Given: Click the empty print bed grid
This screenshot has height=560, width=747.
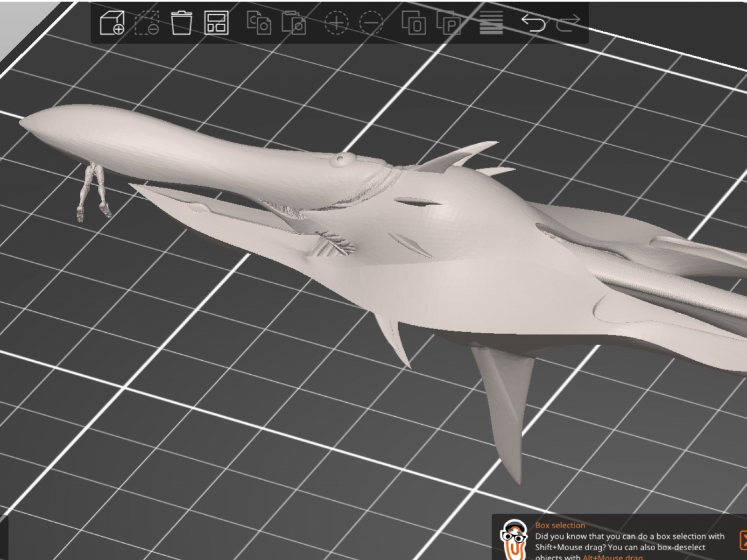Looking at the screenshot, I should pyautogui.click(x=187, y=420).
